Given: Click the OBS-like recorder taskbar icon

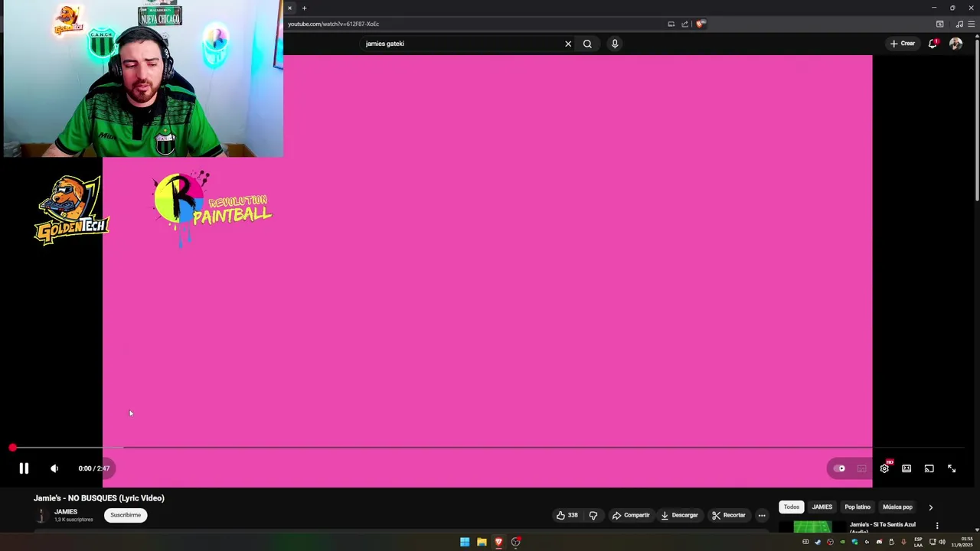Looking at the screenshot, I should pos(516,542).
